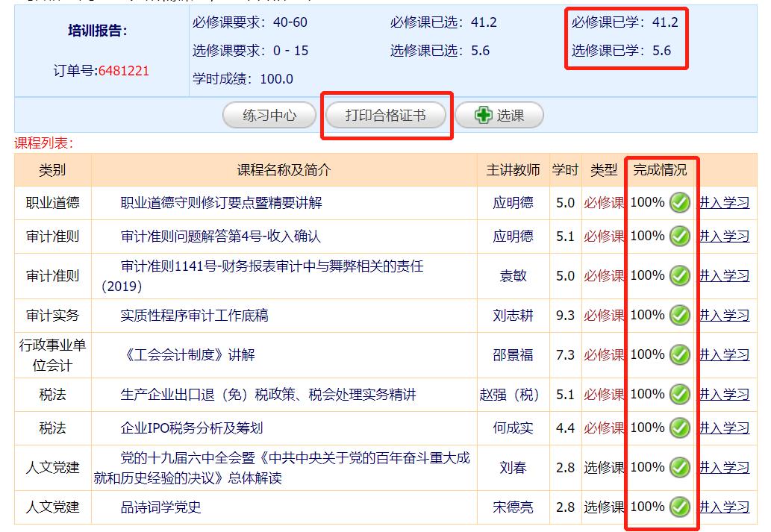Open 进入学习 link for 实质性程序审计工作底稿

[x=724, y=316]
